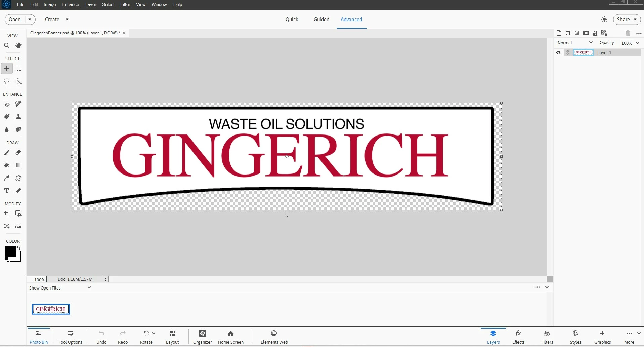Select the Quick Selection tool
The image size is (644, 347).
point(18,81)
